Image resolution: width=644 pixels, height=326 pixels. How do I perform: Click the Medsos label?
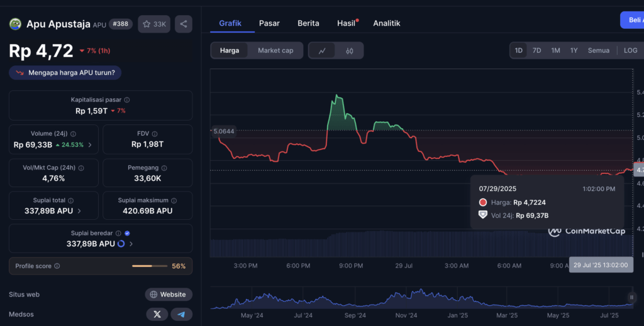[21, 314]
